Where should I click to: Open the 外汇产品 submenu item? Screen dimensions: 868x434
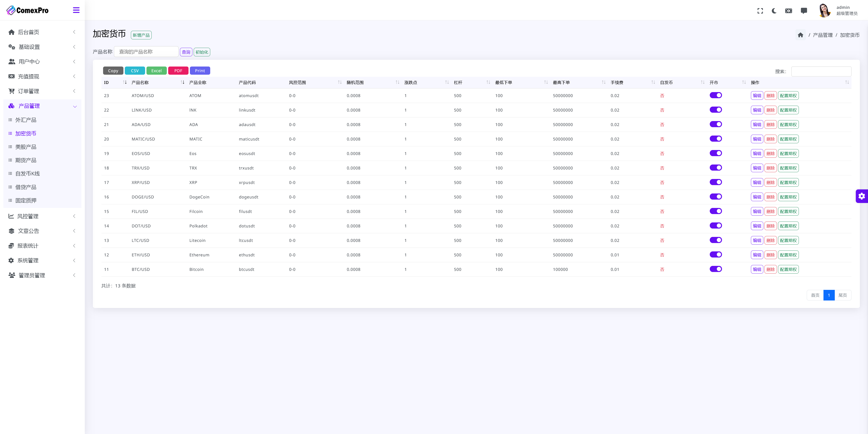tap(26, 120)
